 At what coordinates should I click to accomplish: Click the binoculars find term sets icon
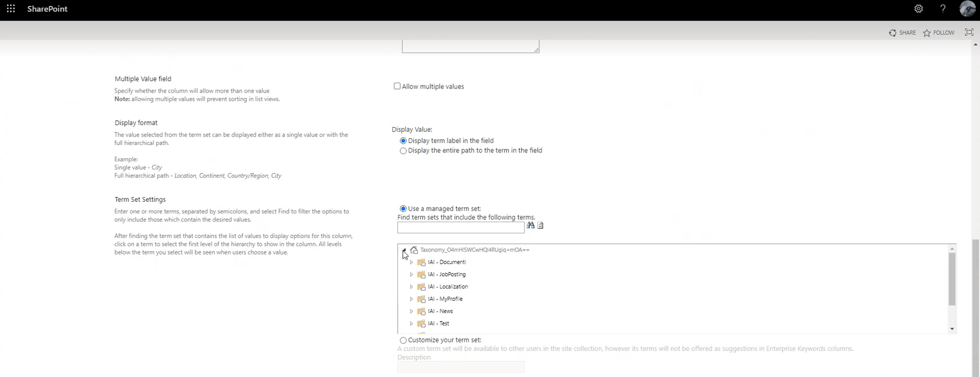click(530, 225)
